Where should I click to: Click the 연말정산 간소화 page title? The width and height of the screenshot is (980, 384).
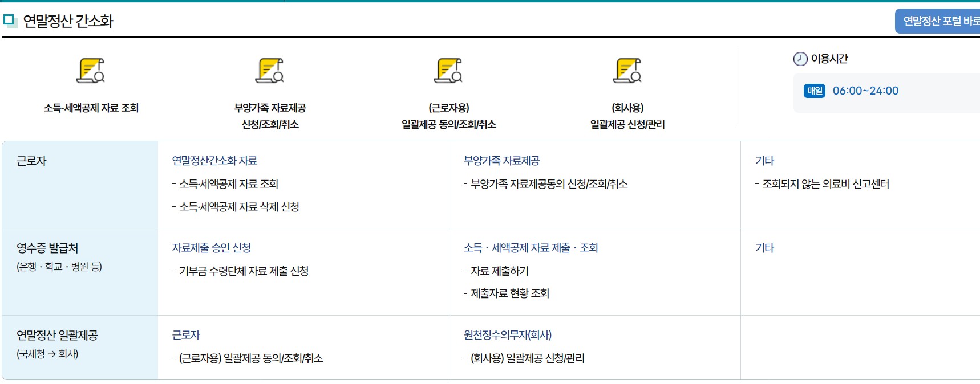68,21
